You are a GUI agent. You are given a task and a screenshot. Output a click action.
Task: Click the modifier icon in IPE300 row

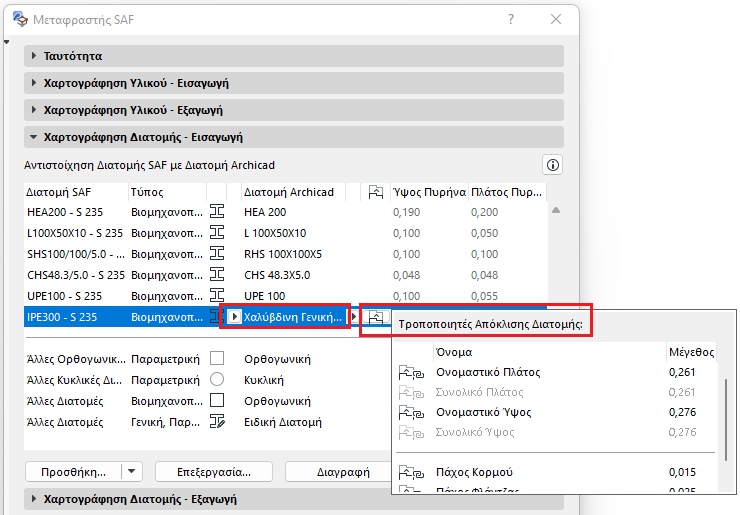(x=376, y=317)
